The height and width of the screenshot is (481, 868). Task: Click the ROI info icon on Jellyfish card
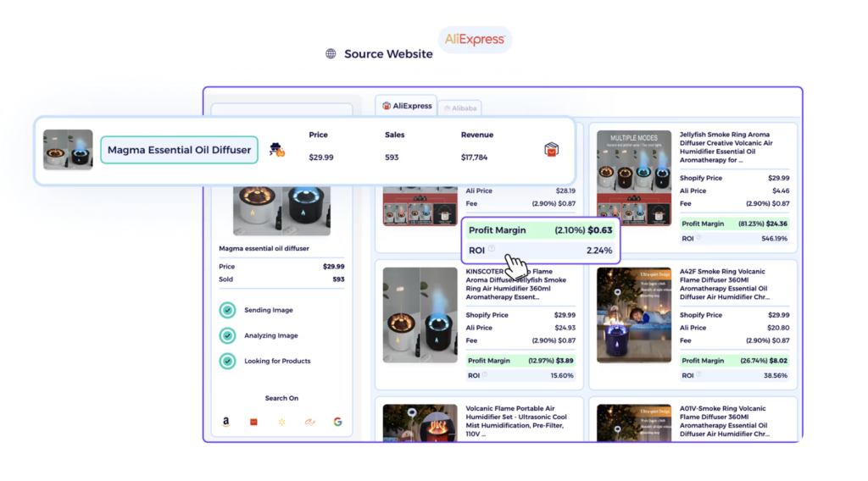point(698,238)
